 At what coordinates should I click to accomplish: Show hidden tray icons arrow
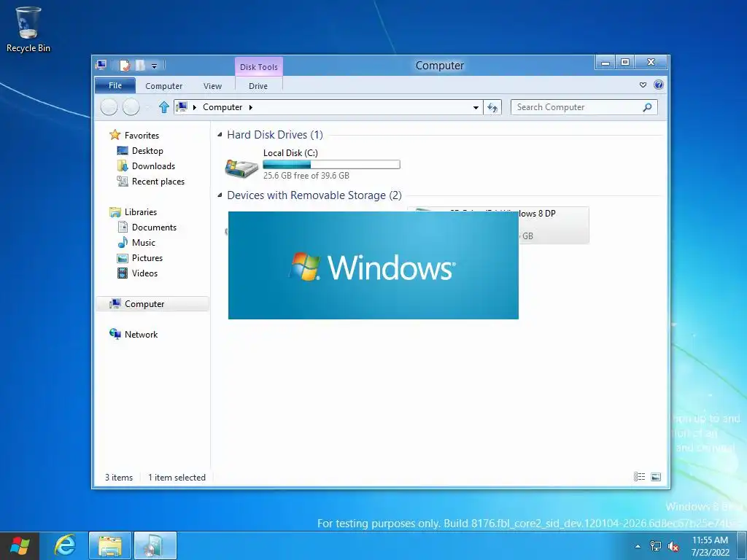click(638, 546)
